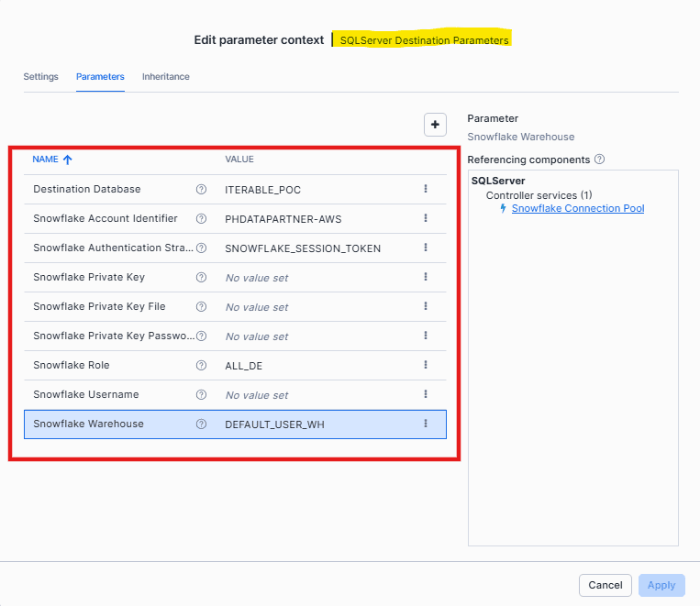
Task: Open actions menu for Snowflake Private Key
Action: [426, 277]
